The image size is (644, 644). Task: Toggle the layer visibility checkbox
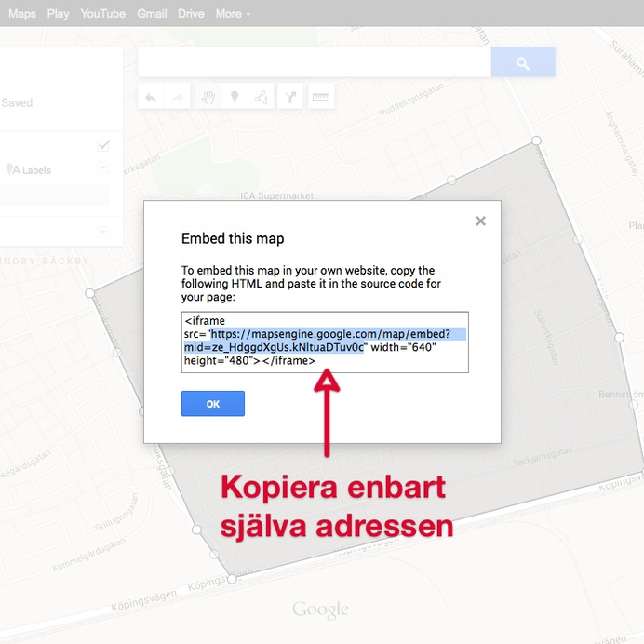(x=103, y=146)
